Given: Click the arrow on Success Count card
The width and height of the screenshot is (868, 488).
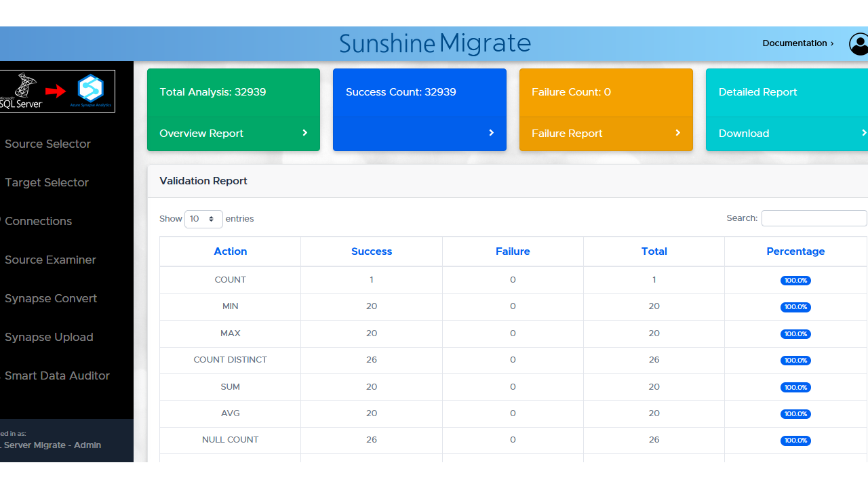Looking at the screenshot, I should (x=492, y=133).
